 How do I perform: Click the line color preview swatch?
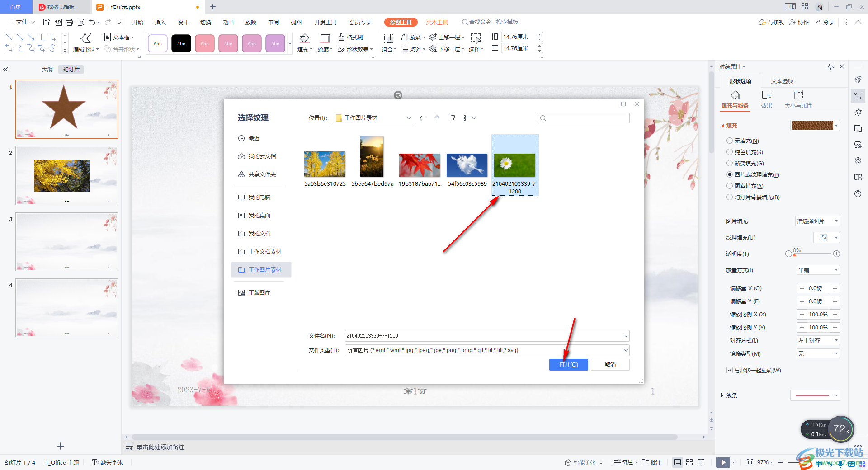[x=812, y=395]
